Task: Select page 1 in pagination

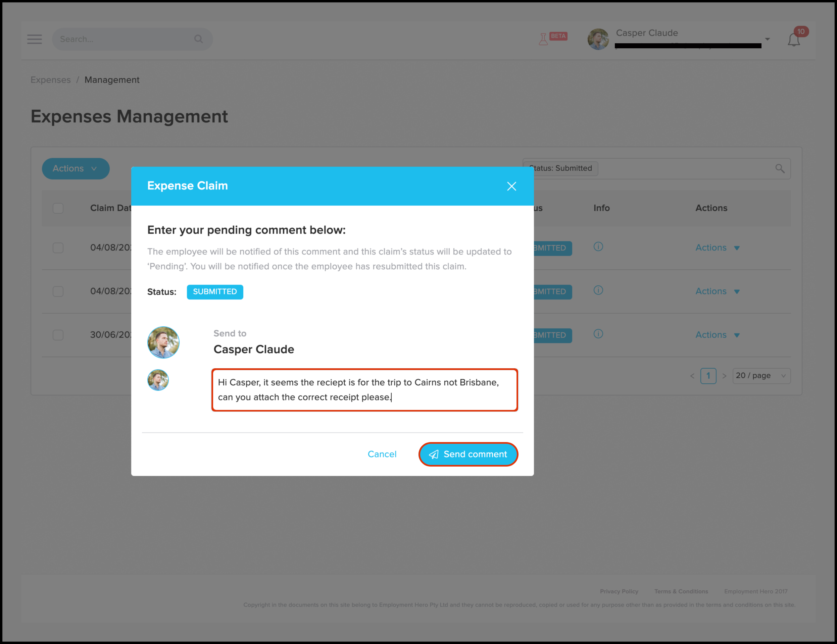Action: (x=708, y=376)
